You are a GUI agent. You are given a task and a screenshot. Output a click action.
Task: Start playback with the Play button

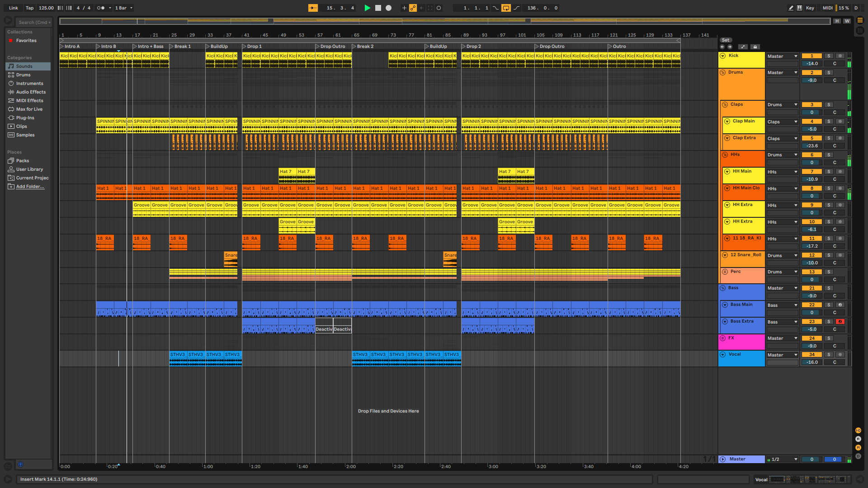click(367, 8)
